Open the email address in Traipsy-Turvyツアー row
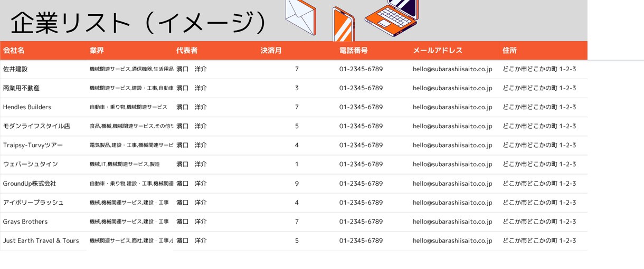The image size is (644, 269). 452,145
